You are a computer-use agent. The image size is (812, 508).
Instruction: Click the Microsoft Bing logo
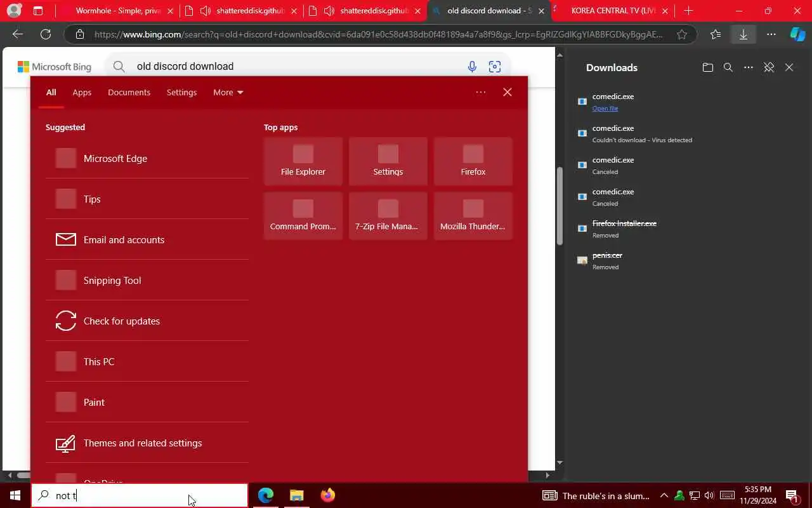55,67
